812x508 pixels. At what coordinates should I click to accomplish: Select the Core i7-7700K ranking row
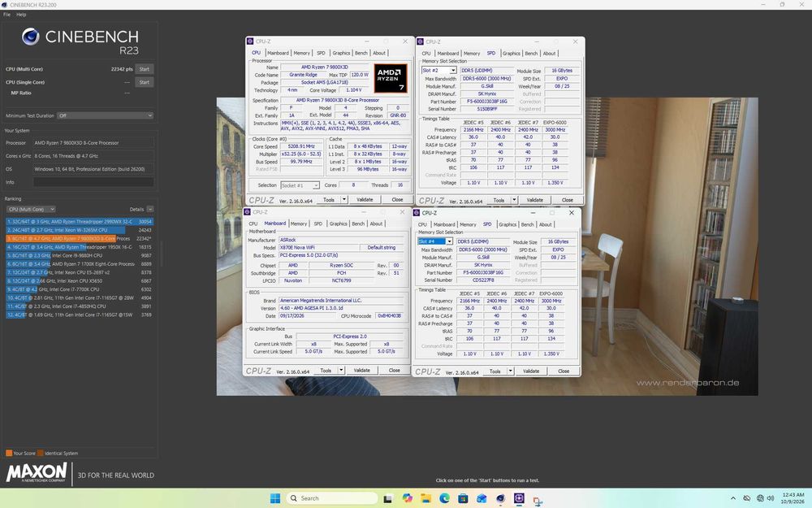coord(80,289)
